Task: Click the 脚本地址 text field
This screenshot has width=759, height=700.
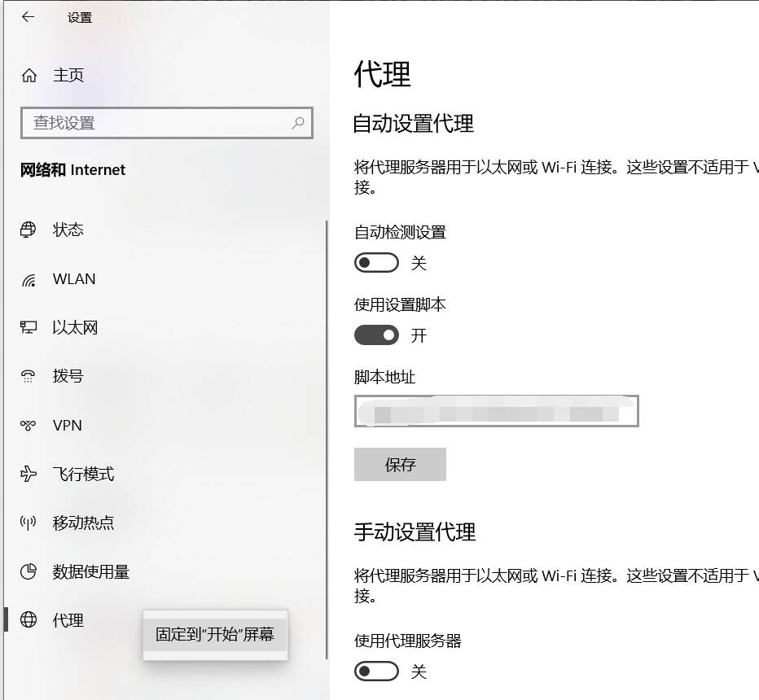Action: coord(496,411)
